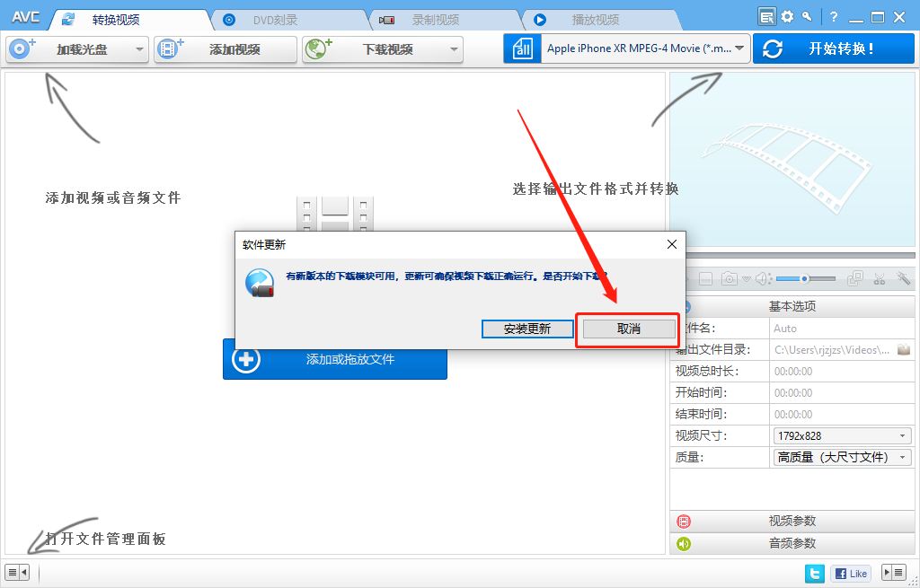Click the key registration icon

tap(808, 16)
